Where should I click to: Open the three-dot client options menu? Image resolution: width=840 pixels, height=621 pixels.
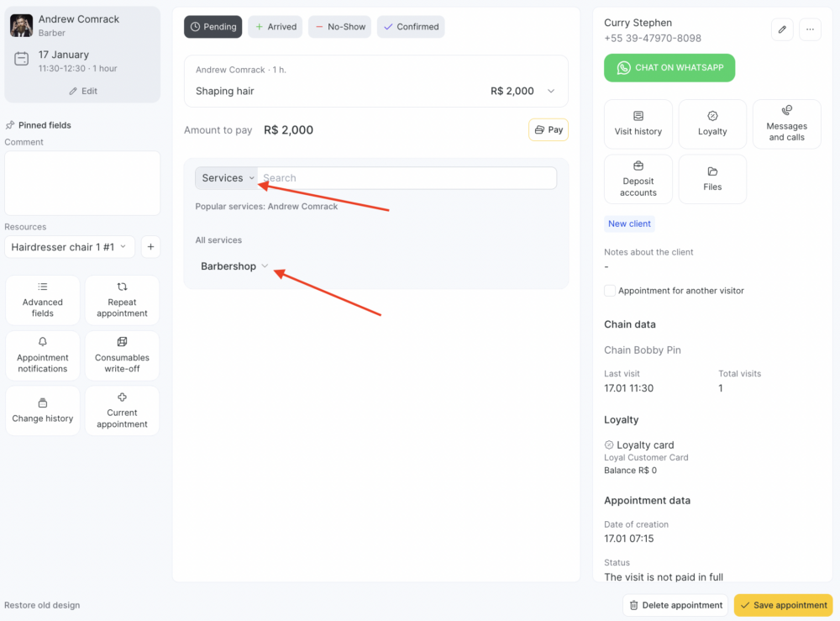pos(810,29)
